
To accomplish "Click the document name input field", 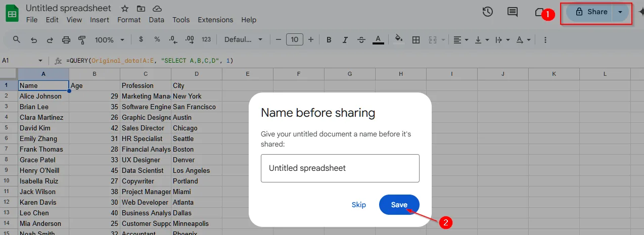I will [340, 168].
